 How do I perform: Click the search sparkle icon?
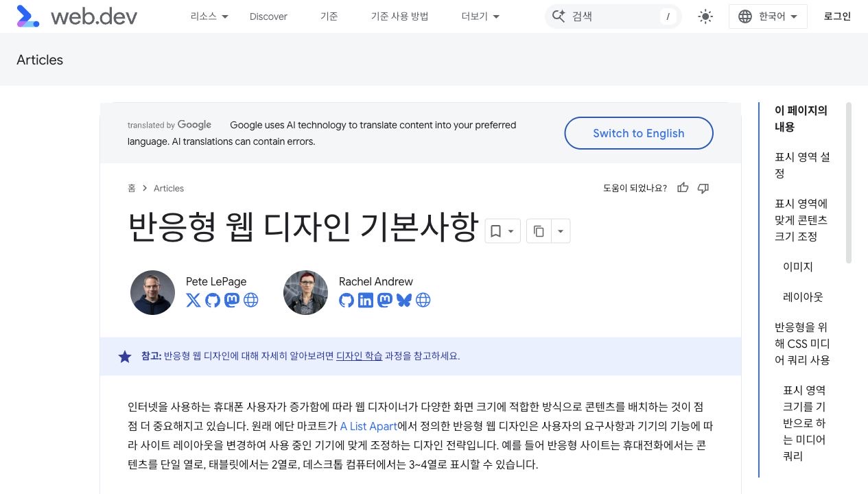click(559, 16)
